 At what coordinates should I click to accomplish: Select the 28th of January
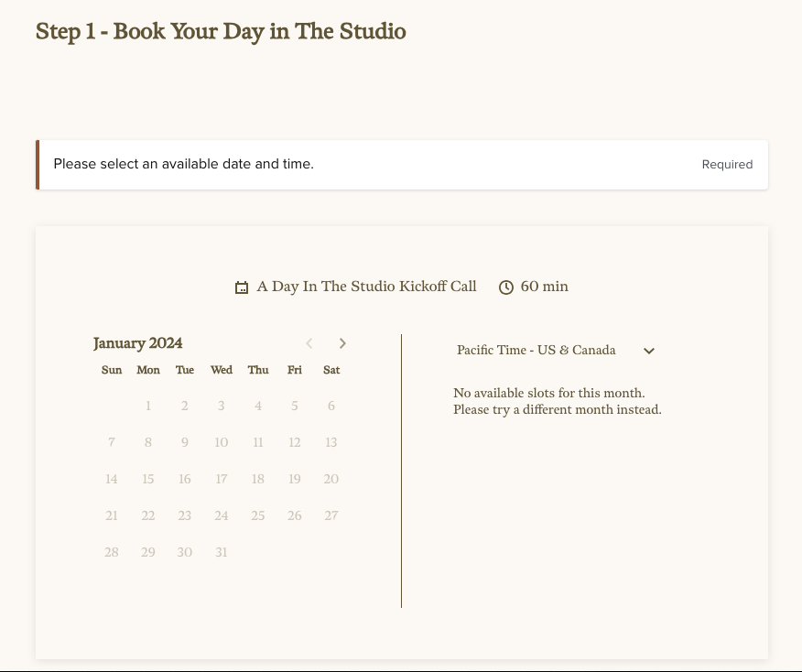[x=112, y=552]
